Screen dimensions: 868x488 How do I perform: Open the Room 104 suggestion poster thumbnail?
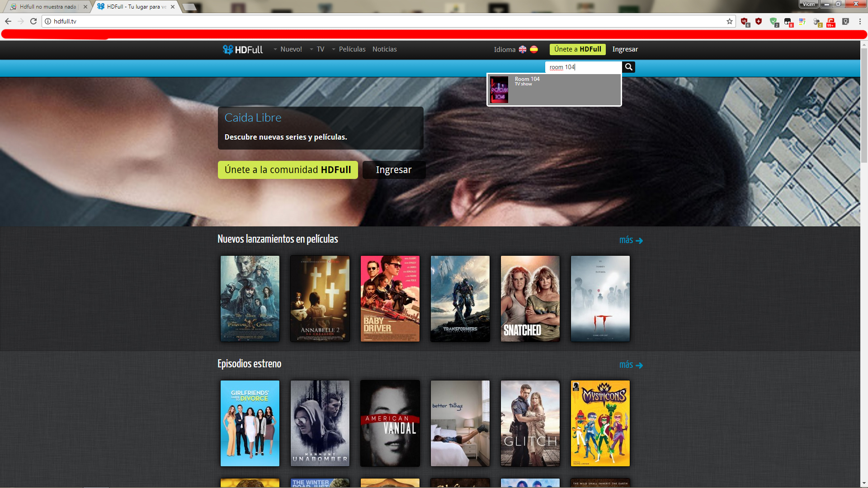[500, 90]
